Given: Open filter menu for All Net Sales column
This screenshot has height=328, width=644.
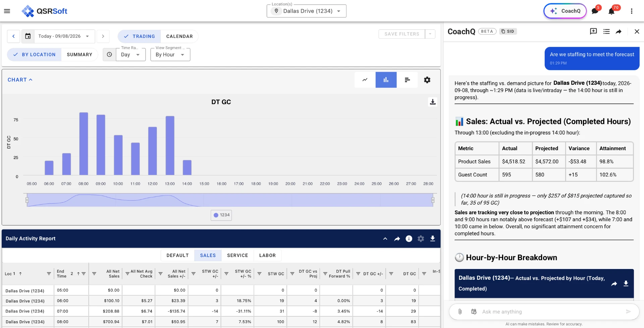Looking at the screenshot, I should [94, 274].
